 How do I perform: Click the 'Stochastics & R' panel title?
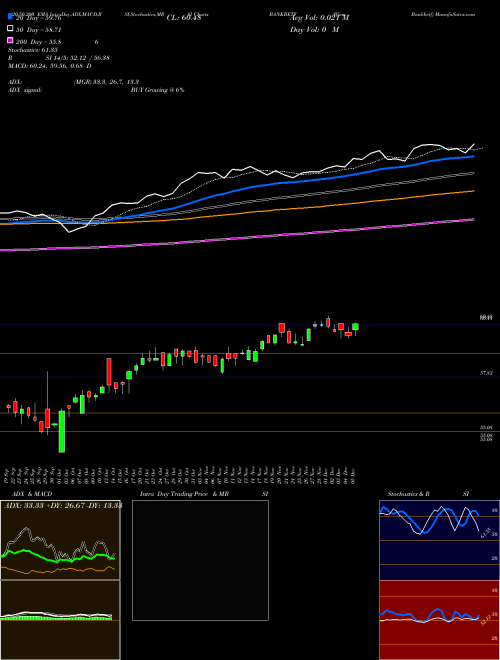409,494
